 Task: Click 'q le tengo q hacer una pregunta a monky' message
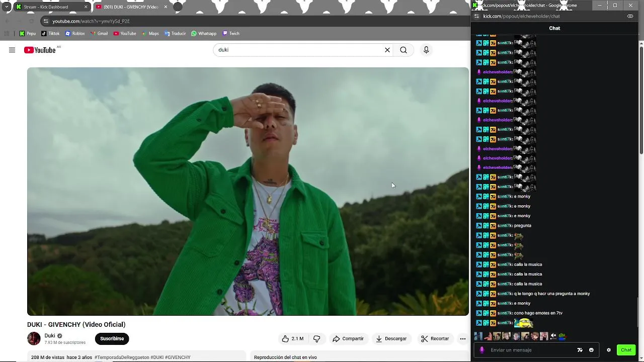pos(552,294)
